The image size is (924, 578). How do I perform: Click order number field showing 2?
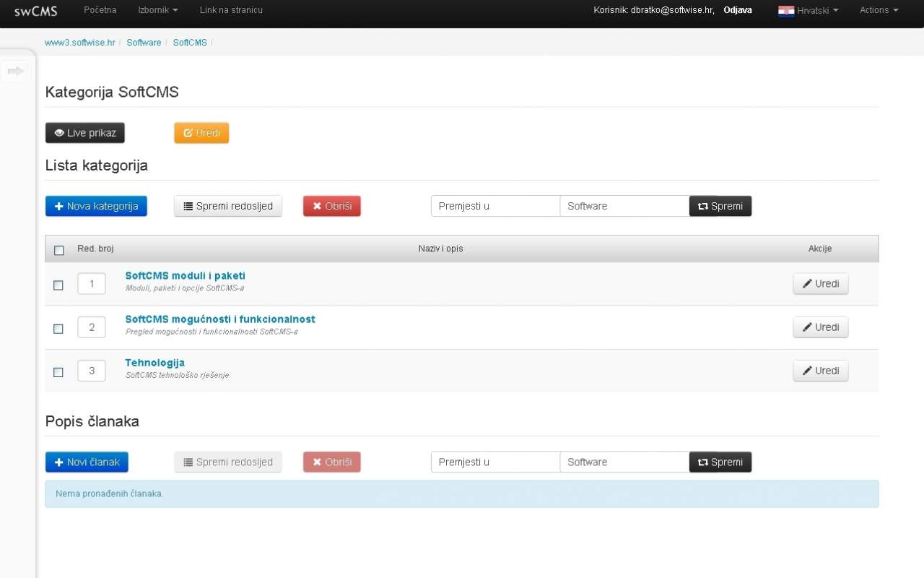[x=92, y=327]
